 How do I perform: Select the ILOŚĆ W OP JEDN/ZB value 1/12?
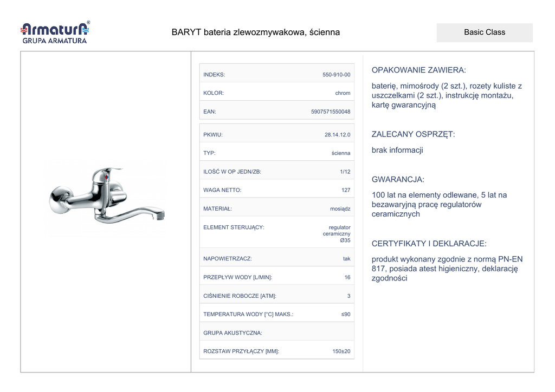tap(345, 172)
